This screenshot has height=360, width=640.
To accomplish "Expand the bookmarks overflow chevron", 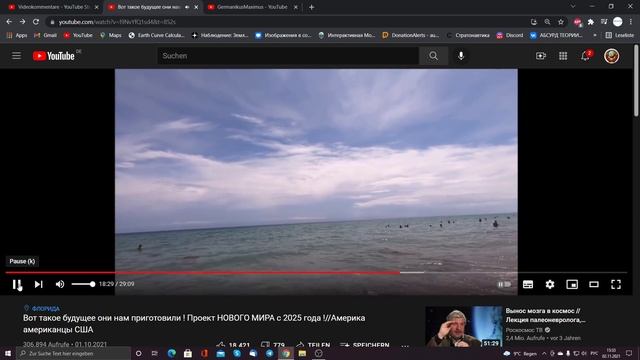I will pyautogui.click(x=595, y=36).
